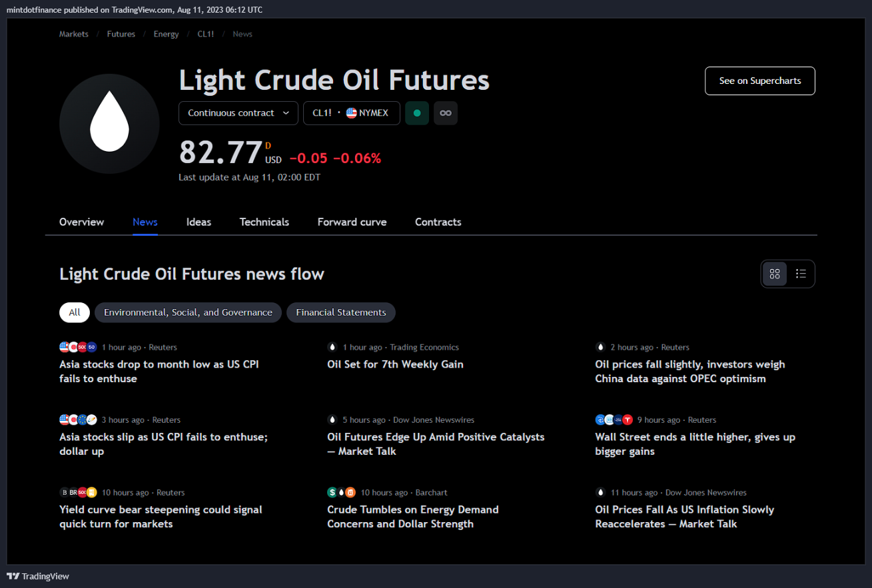Image resolution: width=872 pixels, height=588 pixels.
Task: Click symbol icons on 'Asia stocks drop' article
Action: (x=78, y=348)
